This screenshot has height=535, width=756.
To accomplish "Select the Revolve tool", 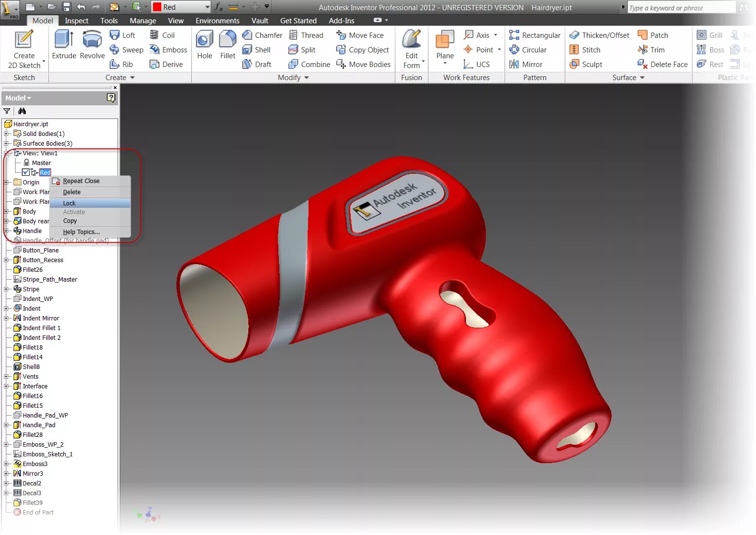I will click(x=92, y=44).
